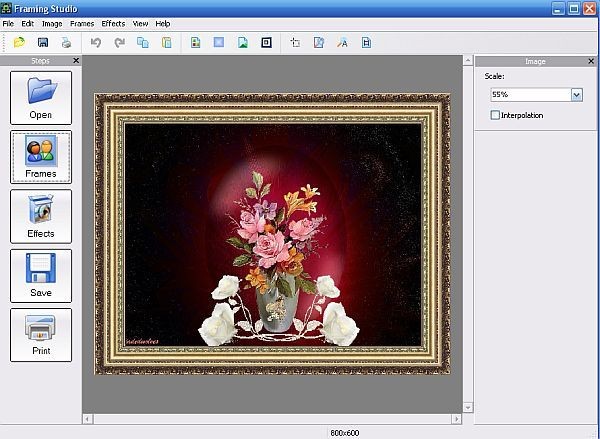Click the open folder toolbar icon

point(19,42)
